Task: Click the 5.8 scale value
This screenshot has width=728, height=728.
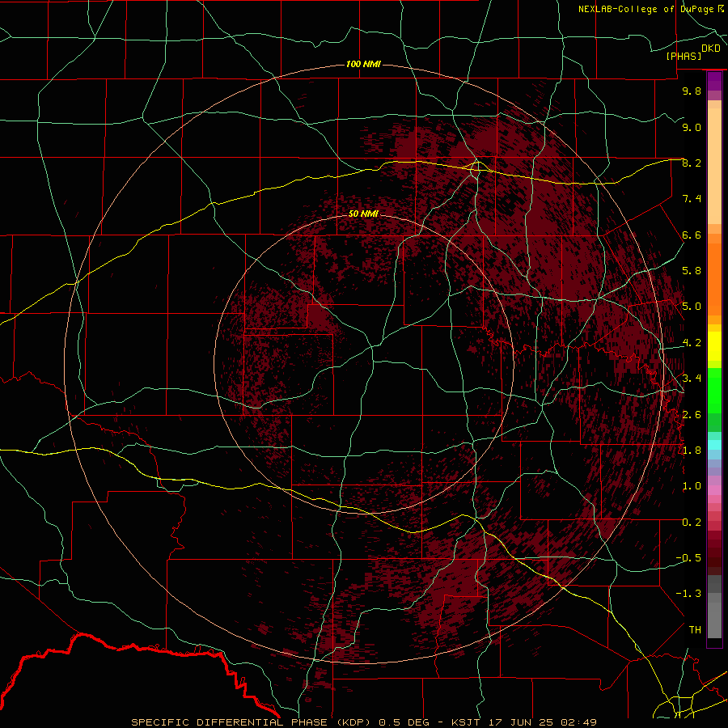Action: pyautogui.click(x=692, y=271)
